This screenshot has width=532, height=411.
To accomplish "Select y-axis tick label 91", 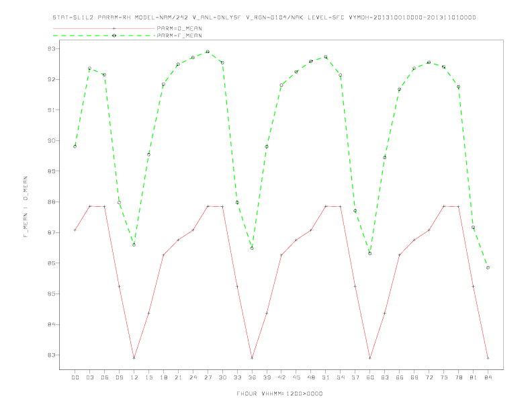I will (52, 110).
